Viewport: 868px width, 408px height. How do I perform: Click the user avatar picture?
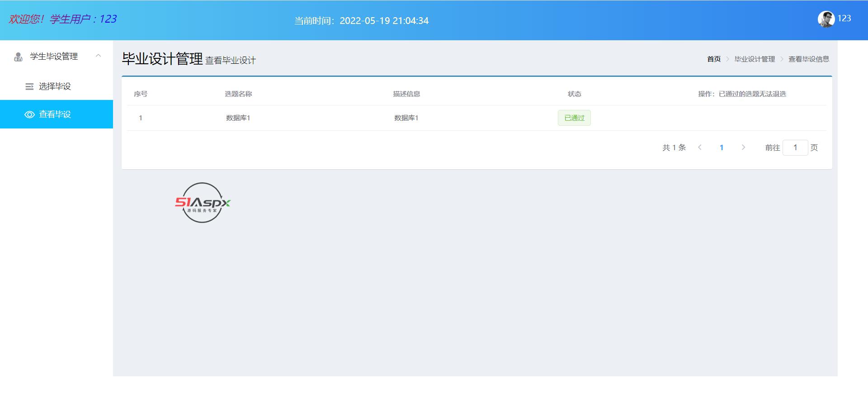(826, 19)
